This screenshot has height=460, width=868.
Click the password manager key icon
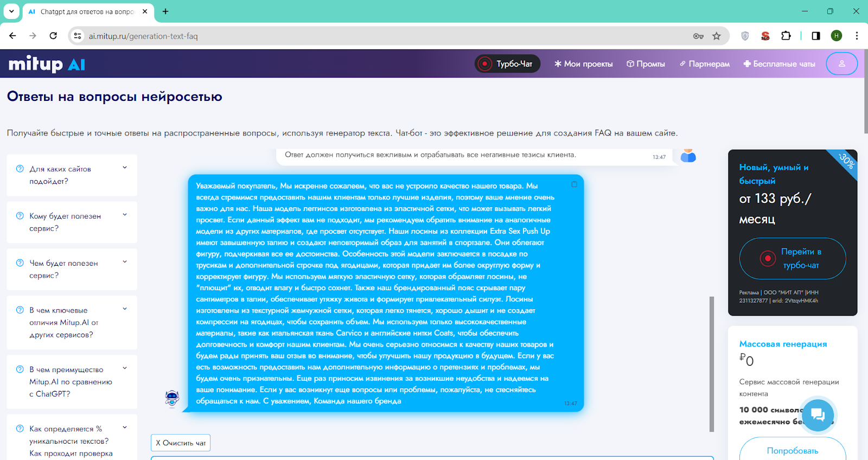[x=698, y=36]
